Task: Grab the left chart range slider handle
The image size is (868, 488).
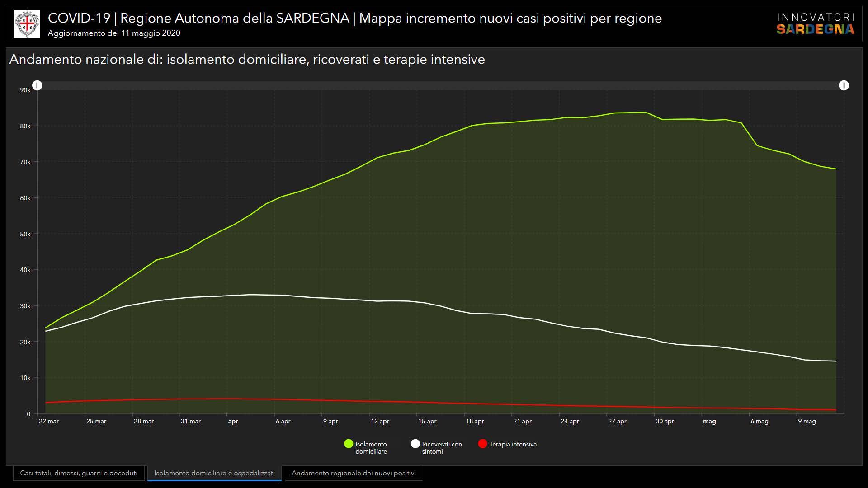Action: [x=38, y=85]
